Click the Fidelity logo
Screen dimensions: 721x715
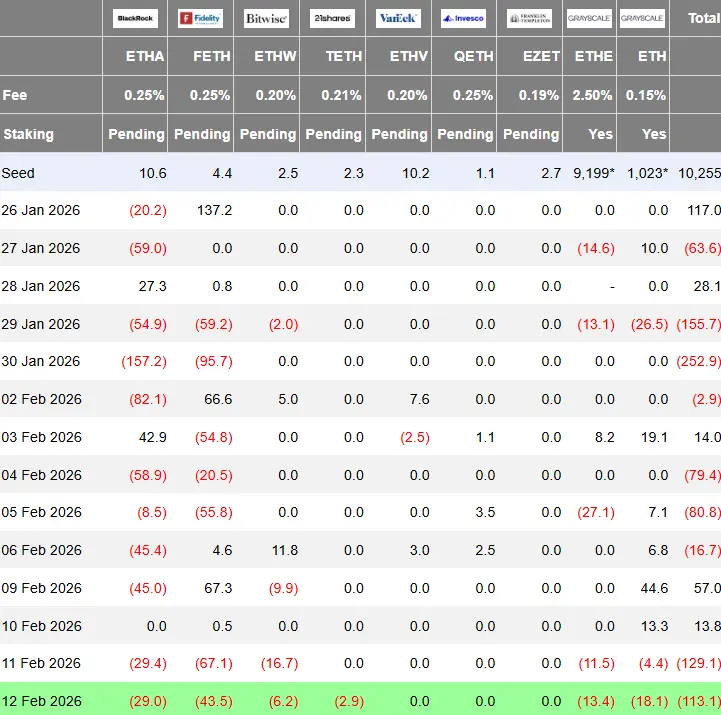point(200,18)
